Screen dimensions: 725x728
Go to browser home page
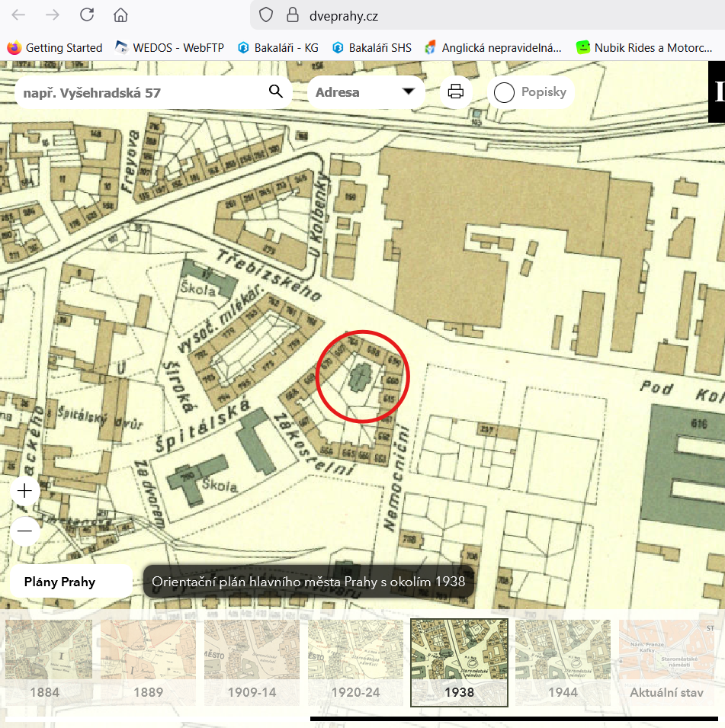click(x=120, y=15)
